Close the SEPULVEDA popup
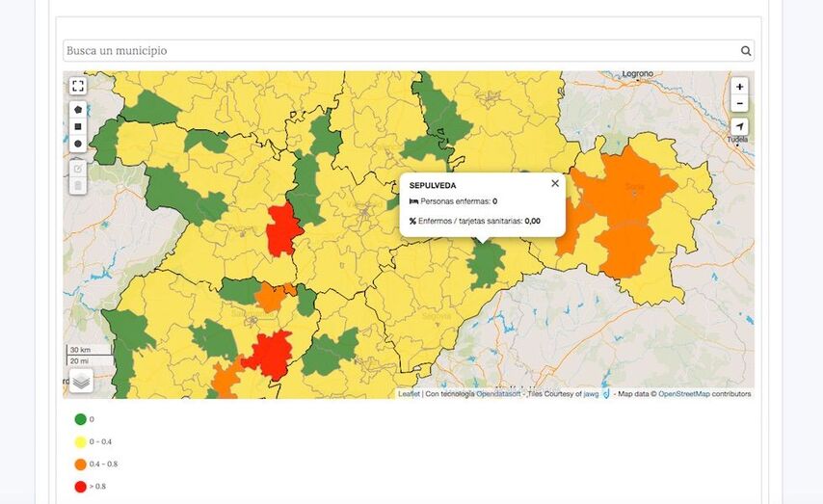823x504 pixels. (554, 183)
